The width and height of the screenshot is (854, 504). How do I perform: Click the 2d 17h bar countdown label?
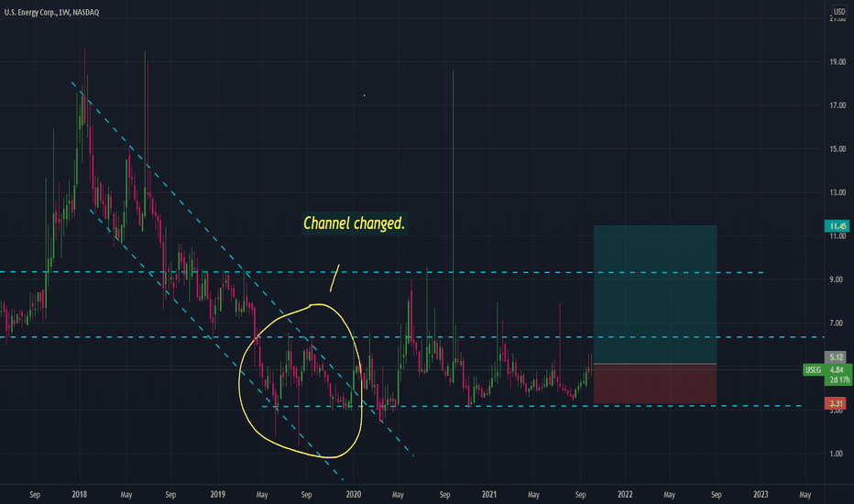point(839,379)
